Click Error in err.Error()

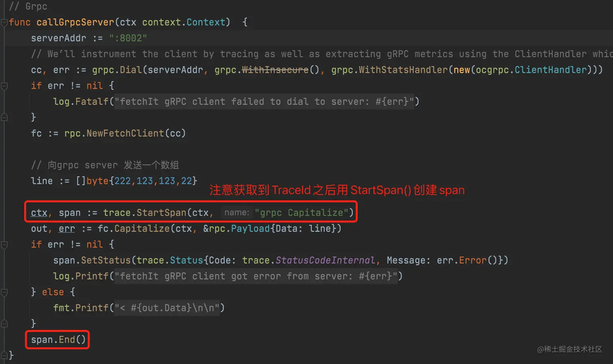(x=473, y=260)
